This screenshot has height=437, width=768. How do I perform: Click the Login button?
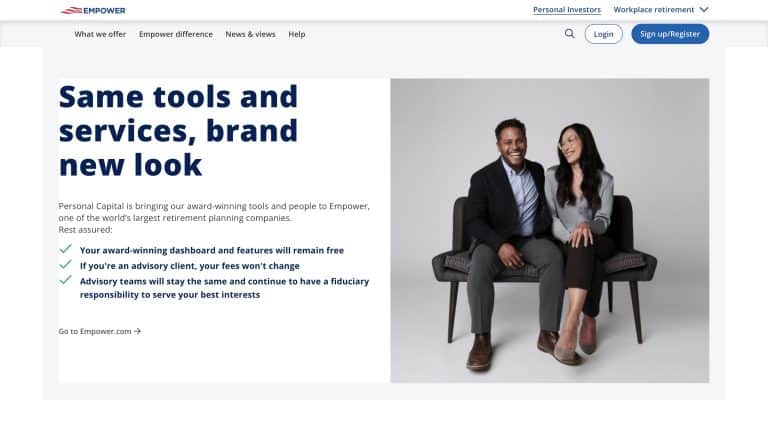coord(603,34)
